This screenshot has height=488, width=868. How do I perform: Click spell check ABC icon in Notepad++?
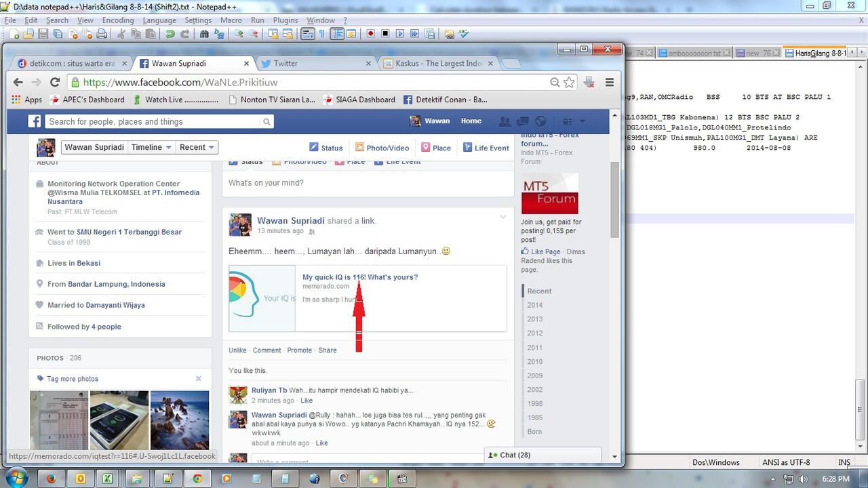(x=464, y=33)
